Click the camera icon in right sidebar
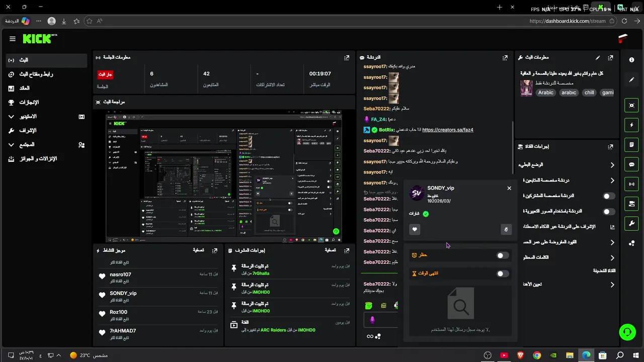Viewport: 644px width, 362px height. click(x=632, y=204)
